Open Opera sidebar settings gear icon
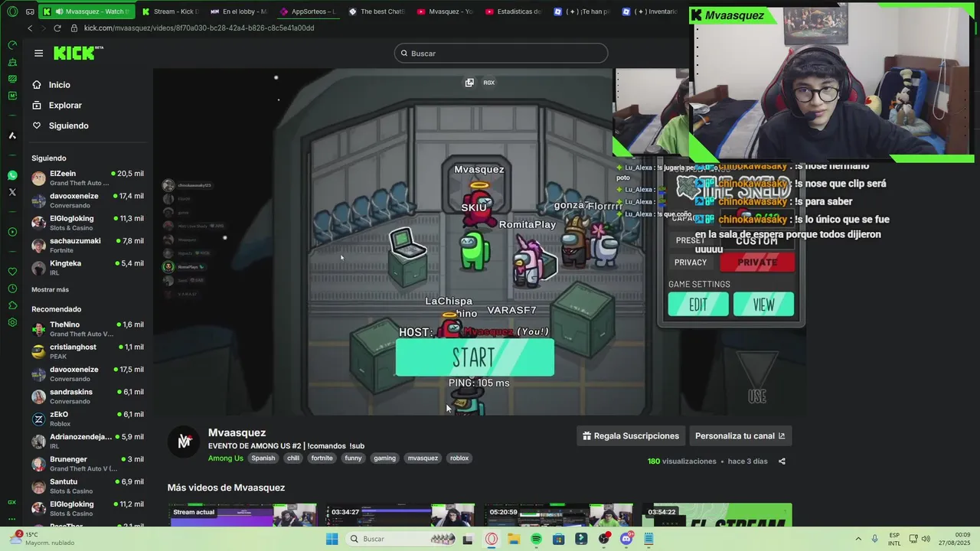 12,322
